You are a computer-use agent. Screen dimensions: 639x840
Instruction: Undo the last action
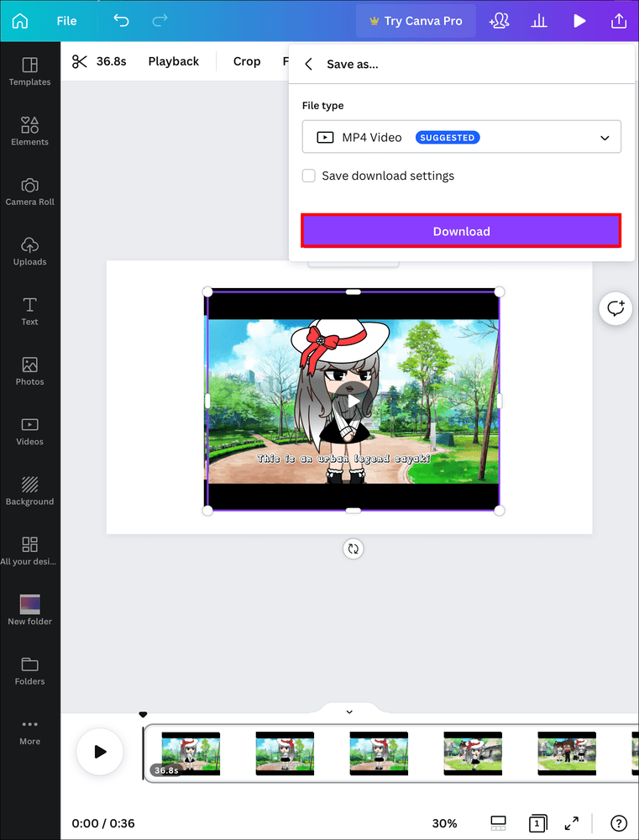click(x=121, y=21)
